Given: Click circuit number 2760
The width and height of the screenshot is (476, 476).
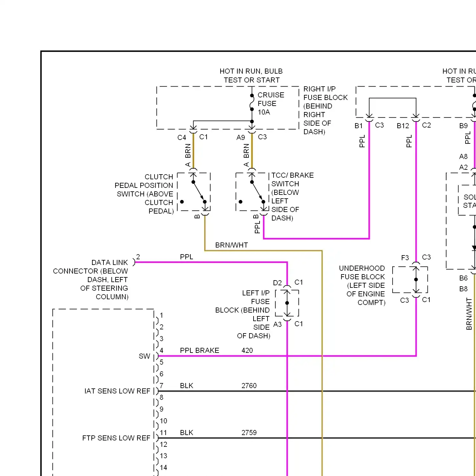Looking at the screenshot, I should (x=249, y=386).
